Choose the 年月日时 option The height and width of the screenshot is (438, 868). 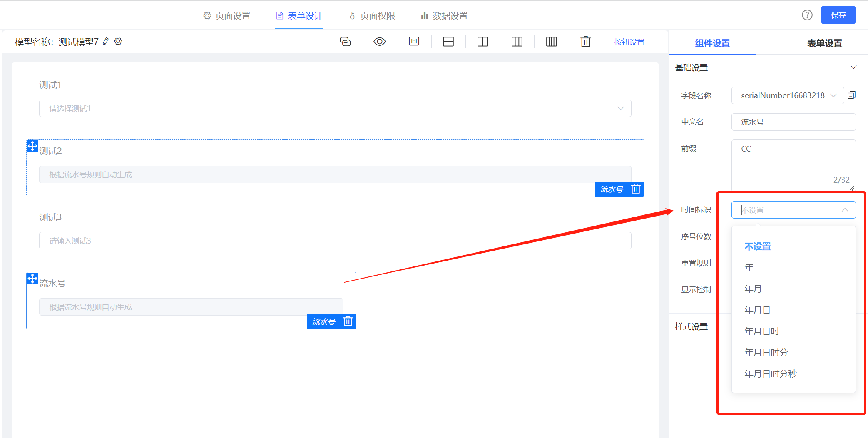click(x=793, y=331)
